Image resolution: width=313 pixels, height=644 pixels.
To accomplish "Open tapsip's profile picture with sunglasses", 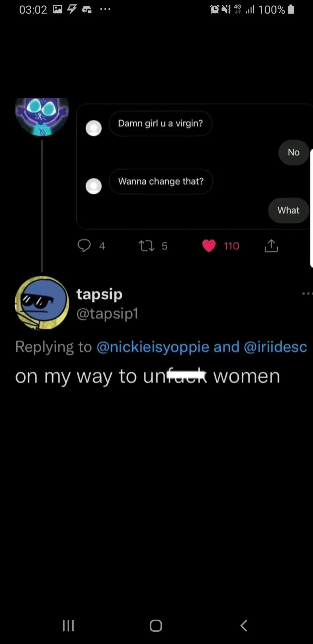I will point(42,303).
